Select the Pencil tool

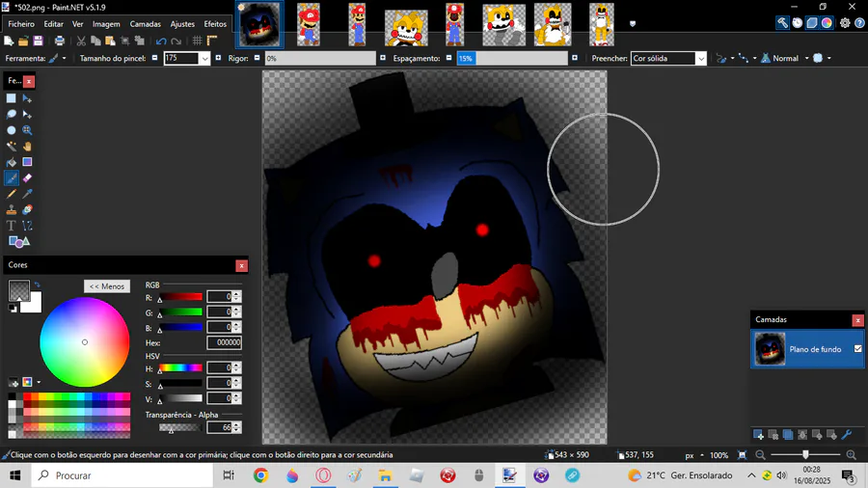click(11, 194)
